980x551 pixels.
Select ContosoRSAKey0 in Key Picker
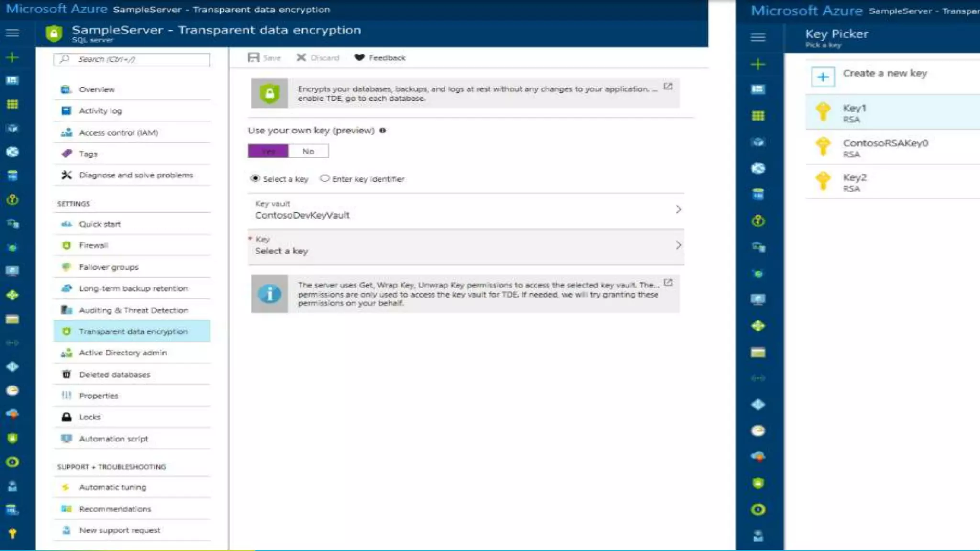pos(893,147)
